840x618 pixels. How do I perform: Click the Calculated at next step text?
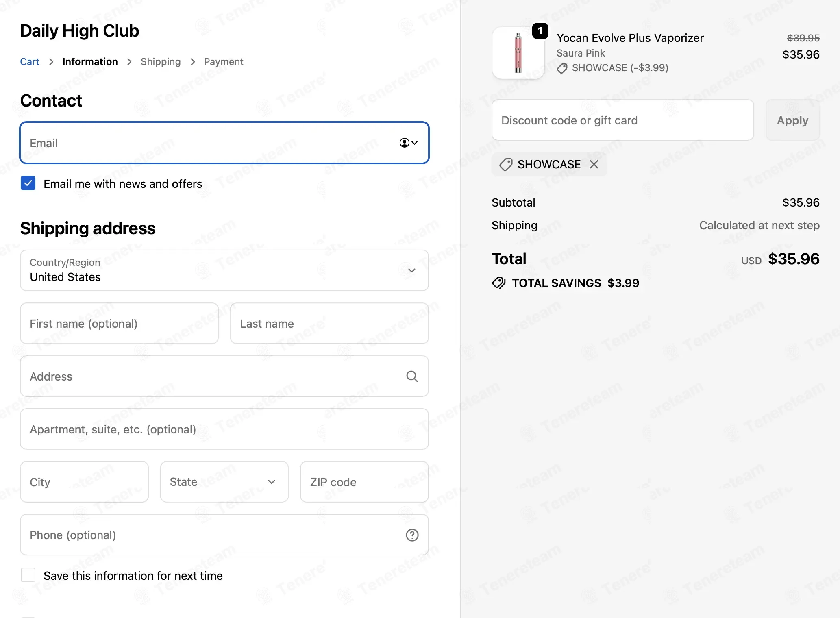759,225
